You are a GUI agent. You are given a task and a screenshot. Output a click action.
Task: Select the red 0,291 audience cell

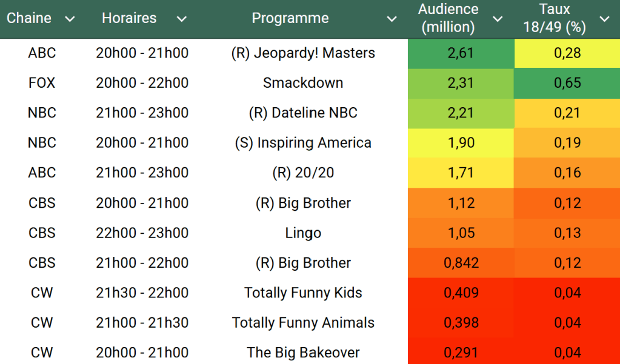pyautogui.click(x=461, y=352)
